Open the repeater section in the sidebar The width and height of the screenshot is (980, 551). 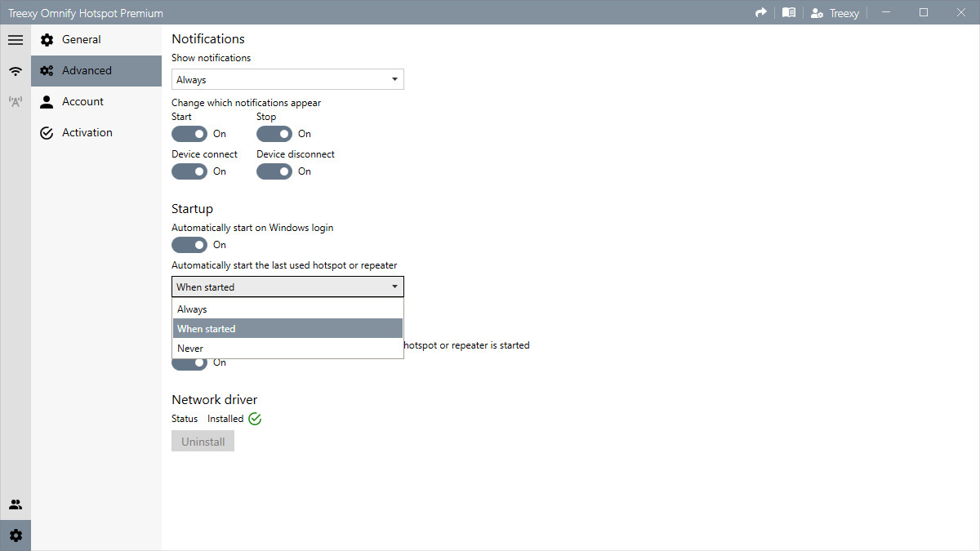(x=16, y=101)
